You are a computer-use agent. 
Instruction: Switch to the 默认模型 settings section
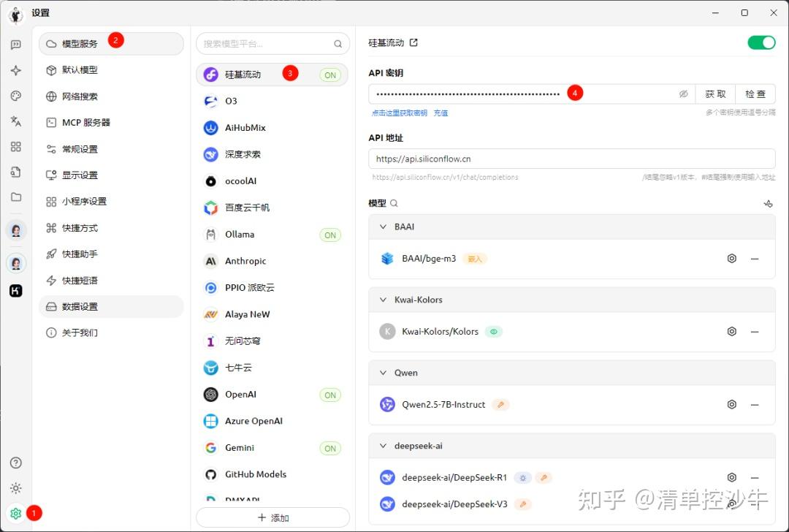click(x=86, y=69)
